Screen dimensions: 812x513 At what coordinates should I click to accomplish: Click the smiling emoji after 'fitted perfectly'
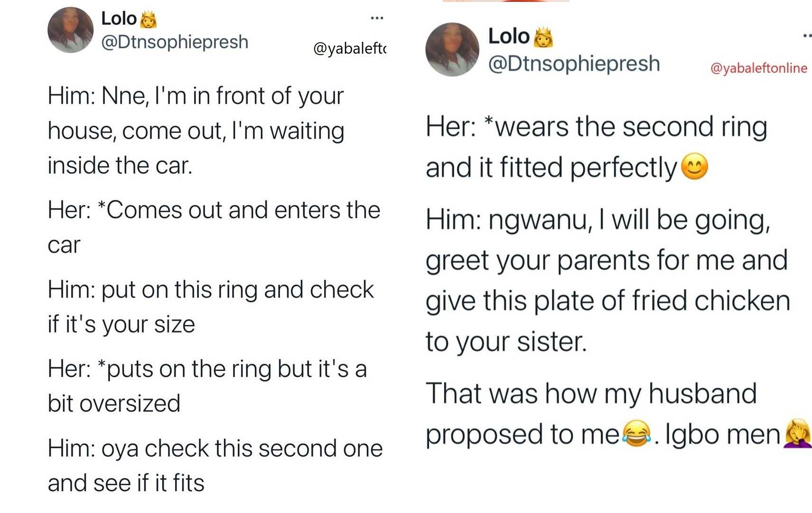(x=694, y=167)
